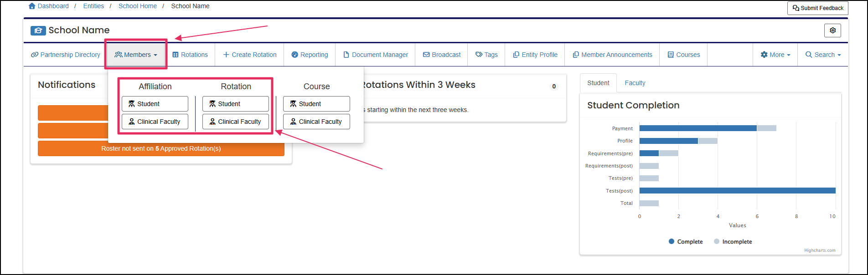The width and height of the screenshot is (868, 275).
Task: Click the Tags icon
Action: [x=479, y=55]
